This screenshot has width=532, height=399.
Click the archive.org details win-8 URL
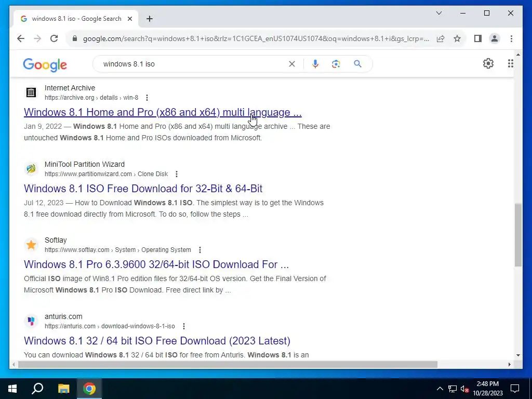tap(91, 98)
